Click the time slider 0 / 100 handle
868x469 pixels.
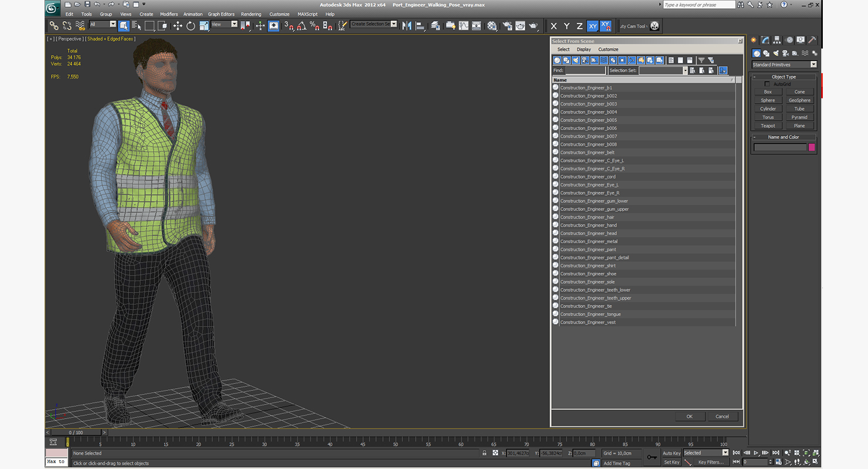click(76, 433)
